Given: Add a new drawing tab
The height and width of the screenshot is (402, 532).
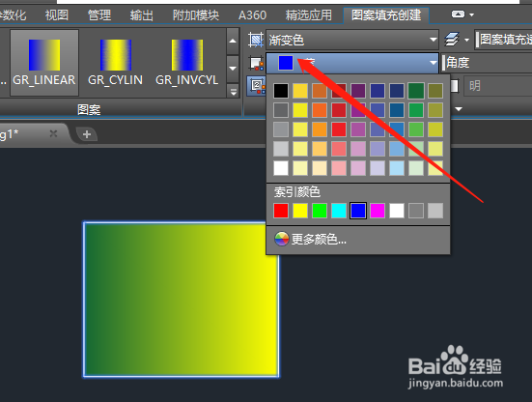Looking at the screenshot, I should (87, 134).
